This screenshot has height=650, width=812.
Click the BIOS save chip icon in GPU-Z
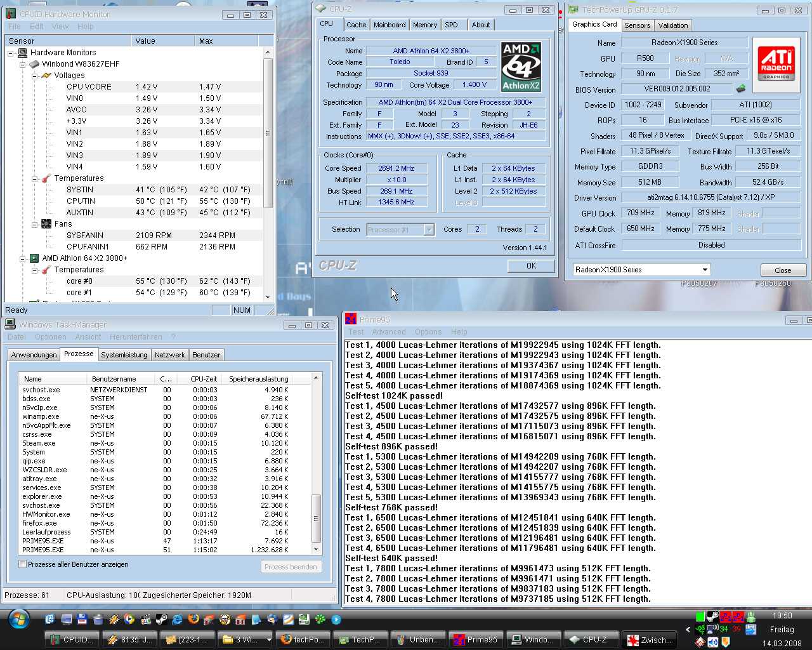tap(740, 89)
